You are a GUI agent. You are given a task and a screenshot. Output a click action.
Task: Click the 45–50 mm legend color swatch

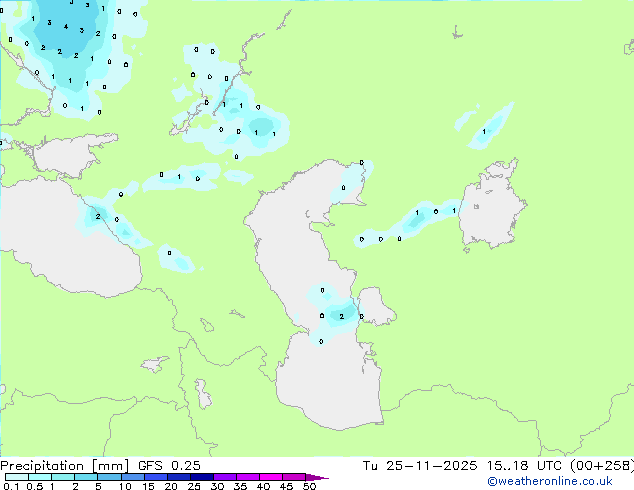(294, 477)
